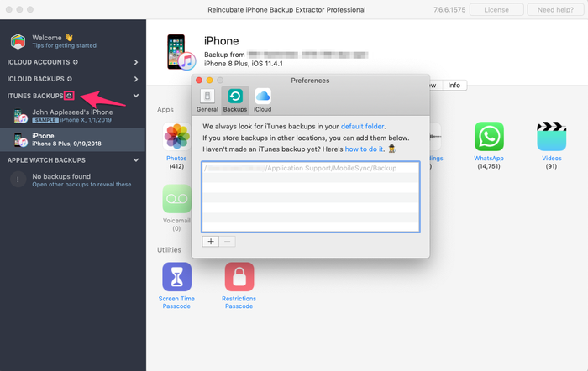Follow the how to do it link
588x371 pixels.
pyautogui.click(x=364, y=149)
